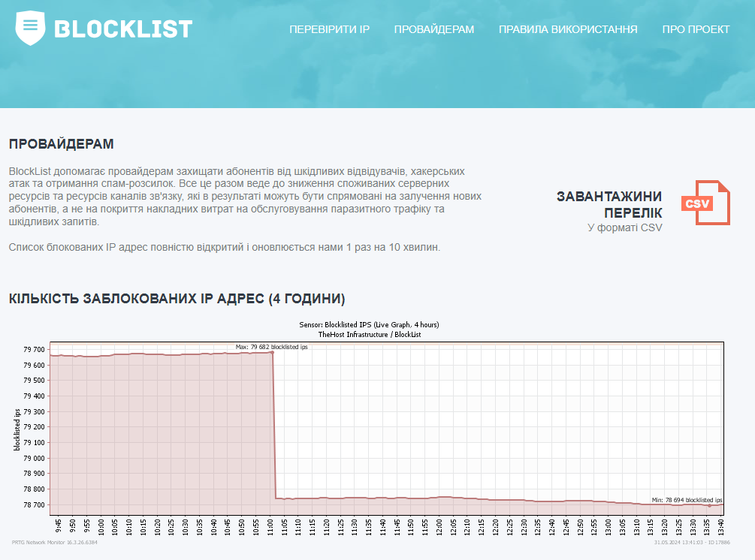
Task: Click the 'У форматі CSV' caption
Action: 624,227
